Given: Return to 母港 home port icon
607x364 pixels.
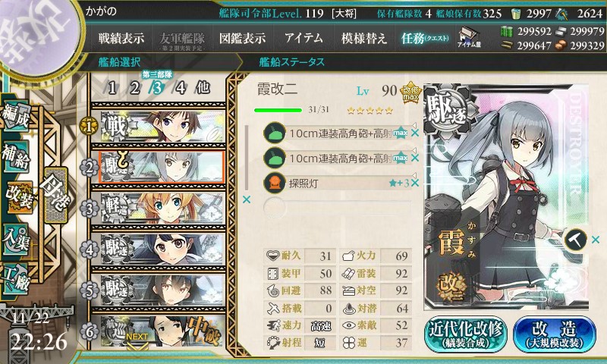Looking at the screenshot, I should click(x=56, y=196).
